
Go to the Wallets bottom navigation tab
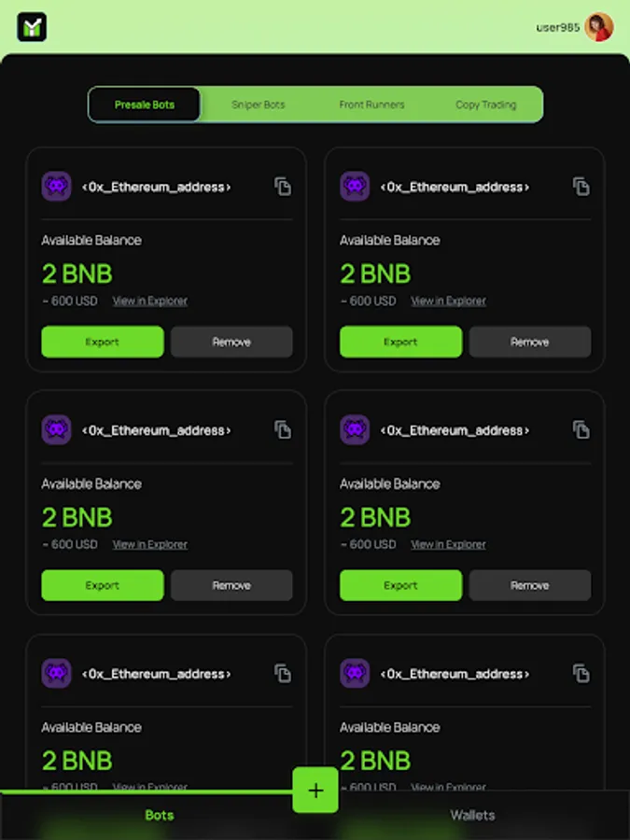pos(472,816)
